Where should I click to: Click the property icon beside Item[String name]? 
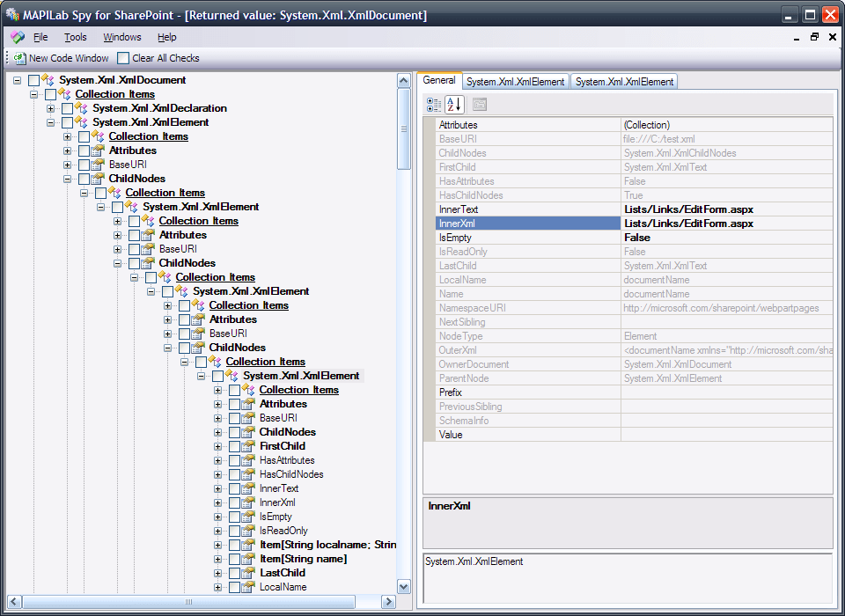click(x=248, y=559)
